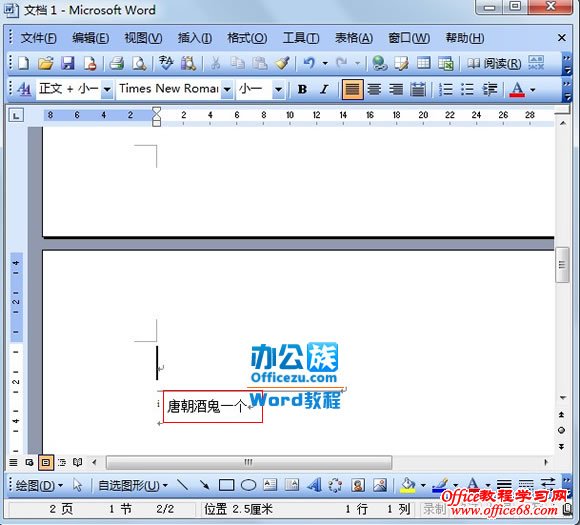
Task: Open the 绘图(D) drawing menu
Action: coord(39,485)
